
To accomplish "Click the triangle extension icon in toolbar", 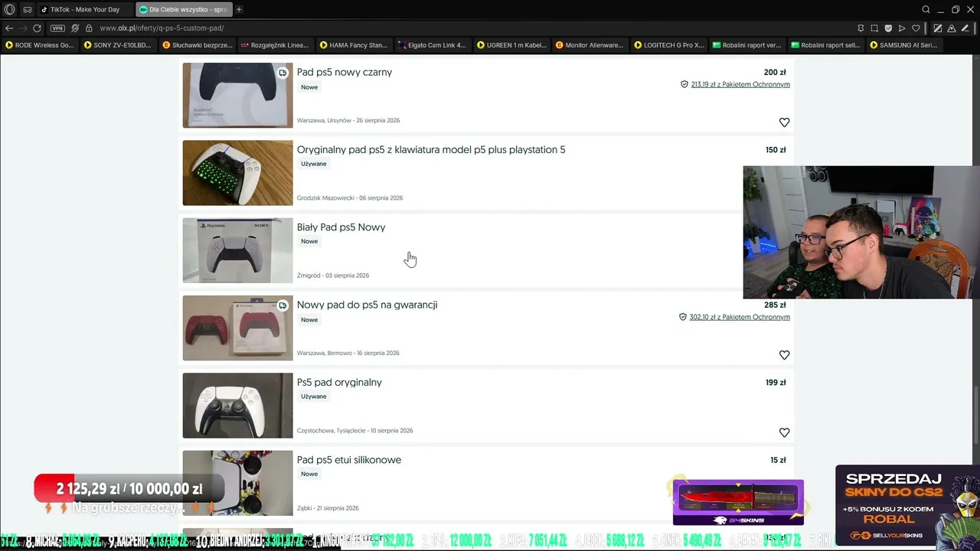I will [x=952, y=28].
